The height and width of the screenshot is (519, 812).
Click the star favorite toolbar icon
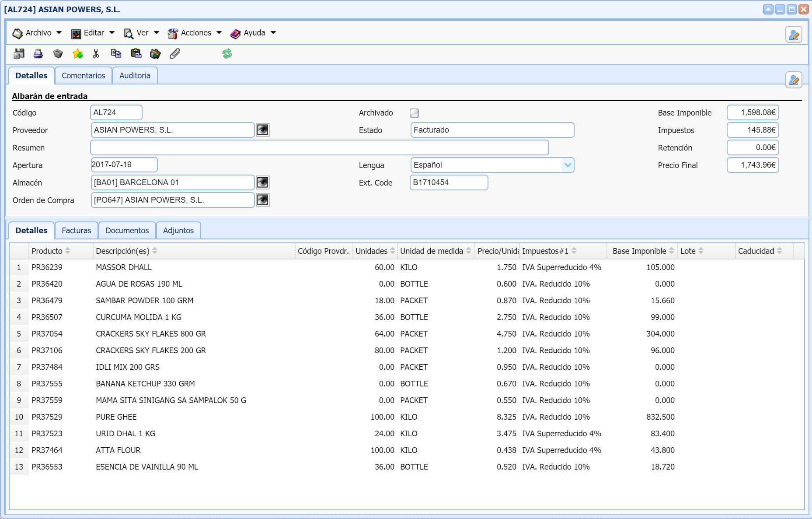coord(77,54)
